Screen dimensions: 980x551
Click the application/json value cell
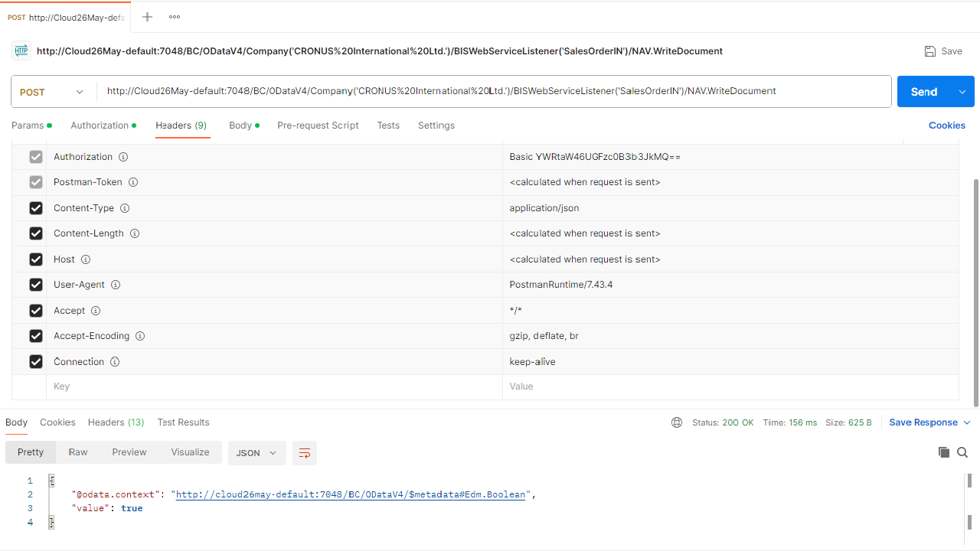pyautogui.click(x=730, y=208)
